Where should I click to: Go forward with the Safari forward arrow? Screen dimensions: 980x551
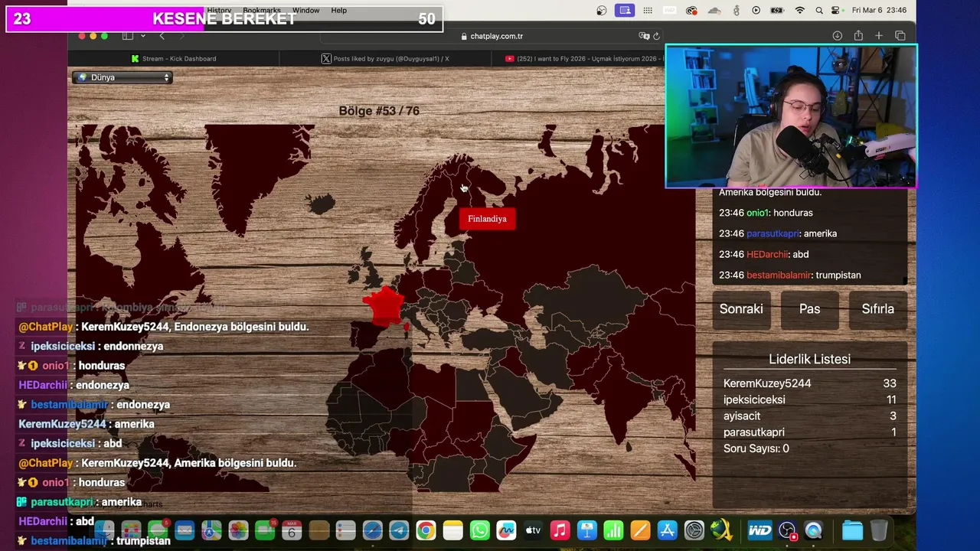pos(181,36)
